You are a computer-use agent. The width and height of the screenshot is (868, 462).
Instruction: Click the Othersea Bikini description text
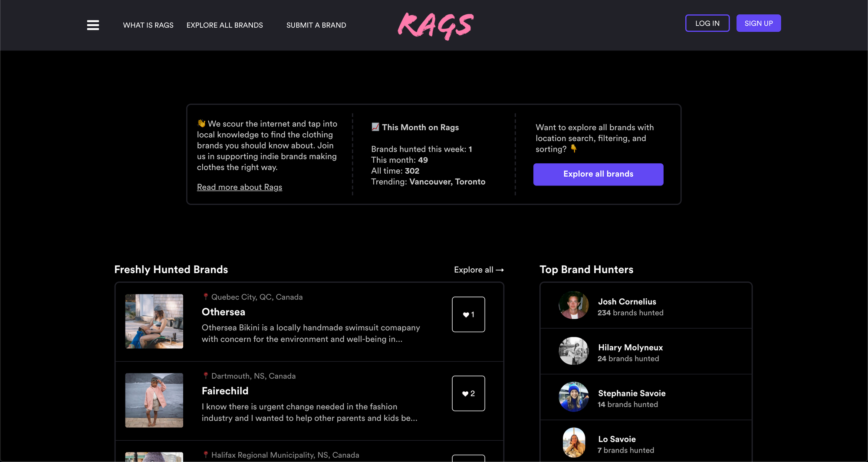coord(311,333)
